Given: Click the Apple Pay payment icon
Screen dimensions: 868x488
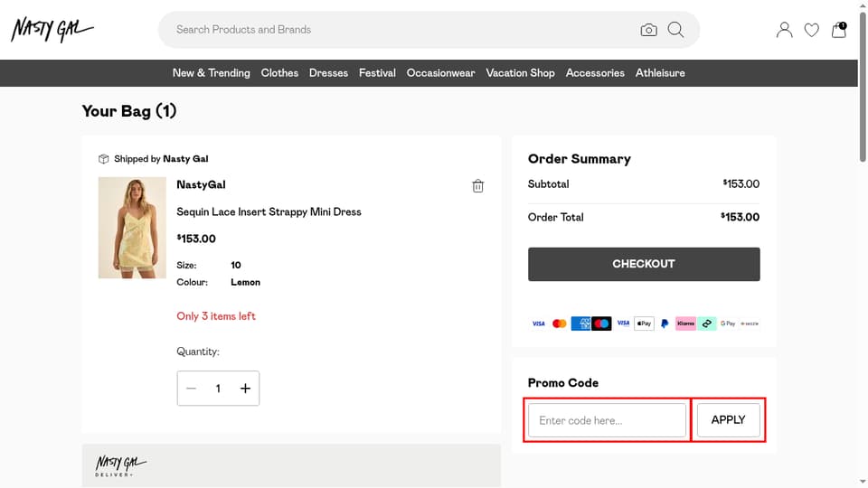Looking at the screenshot, I should point(644,324).
